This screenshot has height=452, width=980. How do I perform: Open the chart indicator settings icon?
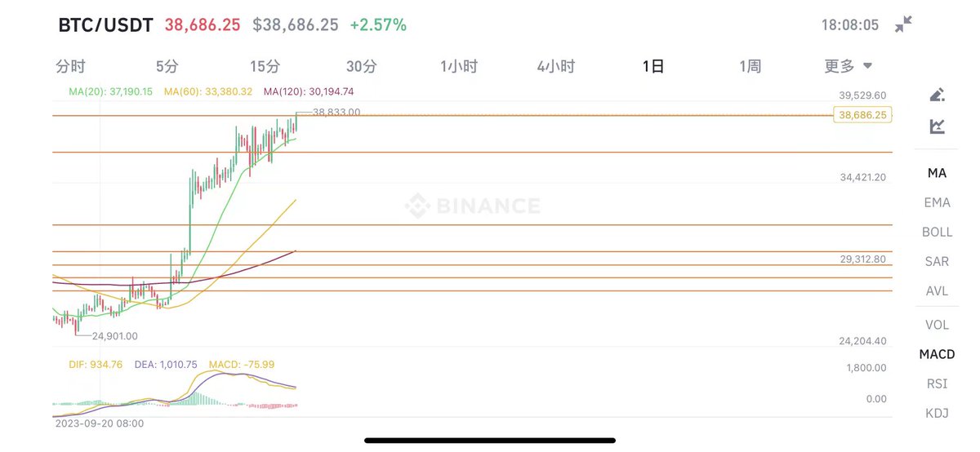tap(938, 126)
